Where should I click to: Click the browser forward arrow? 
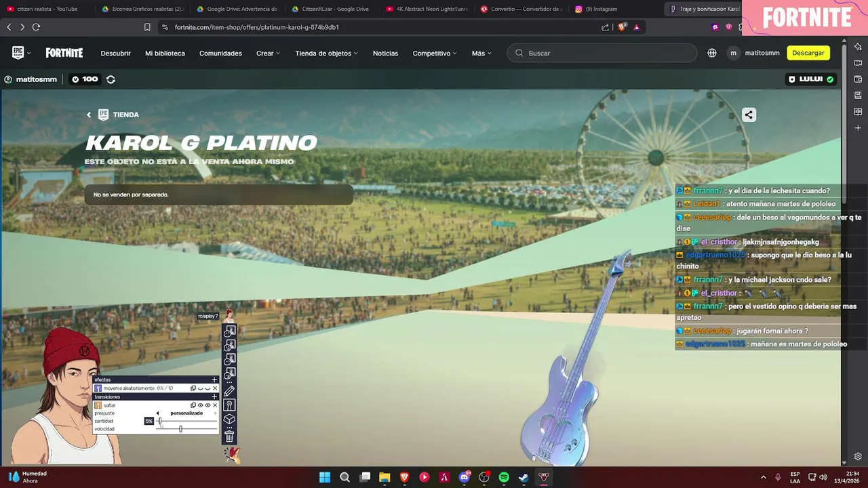pyautogui.click(x=22, y=27)
